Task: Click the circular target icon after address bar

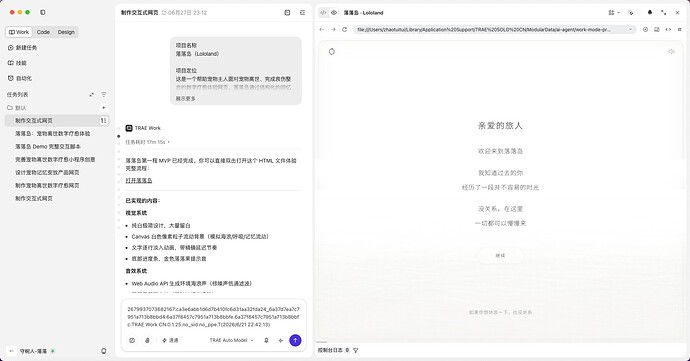Action: coord(645,29)
